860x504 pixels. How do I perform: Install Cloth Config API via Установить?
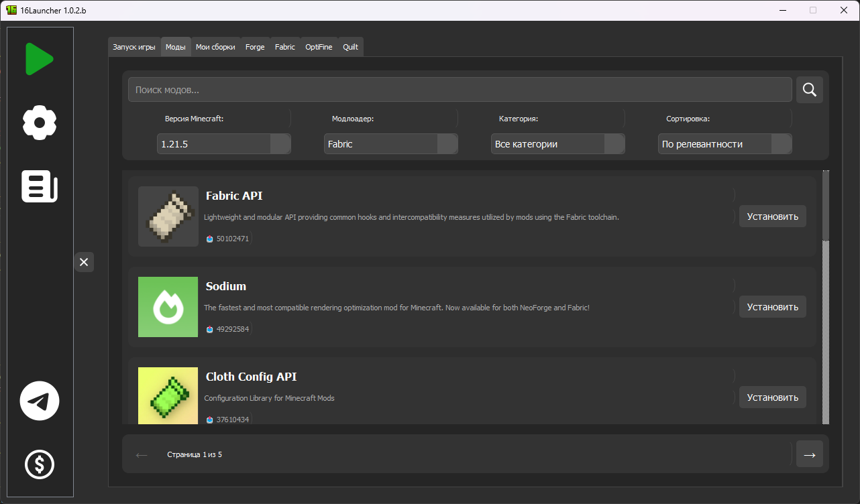coord(773,397)
